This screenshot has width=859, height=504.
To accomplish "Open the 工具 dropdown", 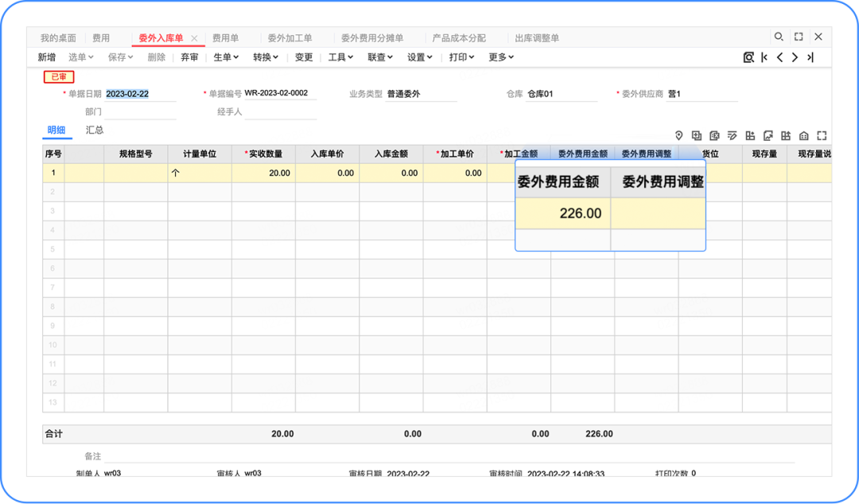I will point(340,57).
